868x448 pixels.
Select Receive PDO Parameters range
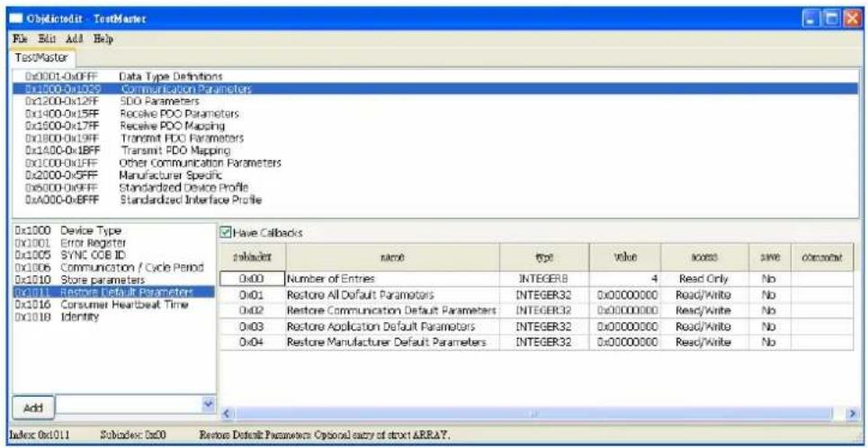click(434, 113)
